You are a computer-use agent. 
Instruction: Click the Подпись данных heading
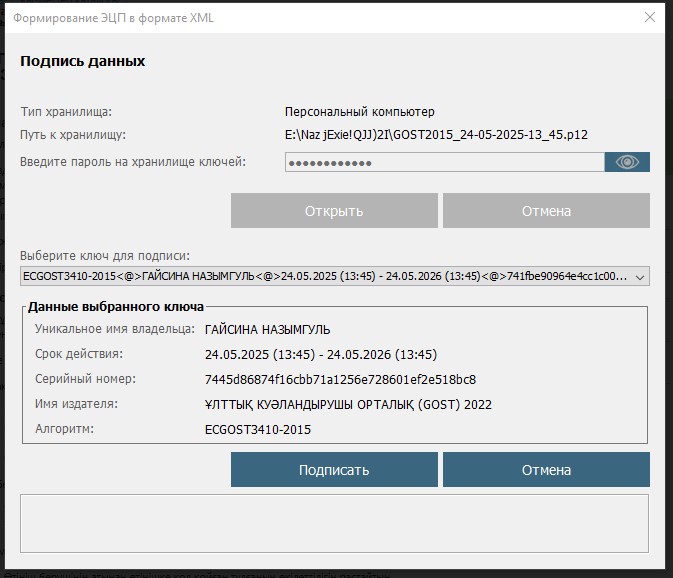tap(83, 61)
